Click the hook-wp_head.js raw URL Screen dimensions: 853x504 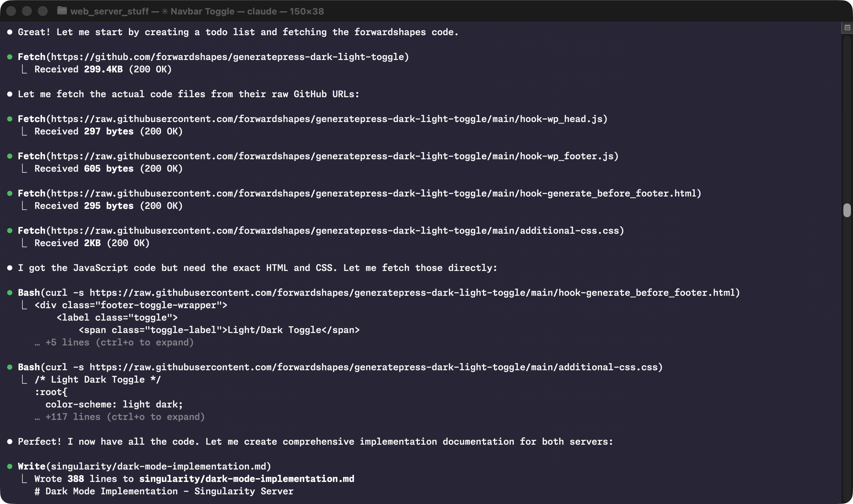coord(328,119)
